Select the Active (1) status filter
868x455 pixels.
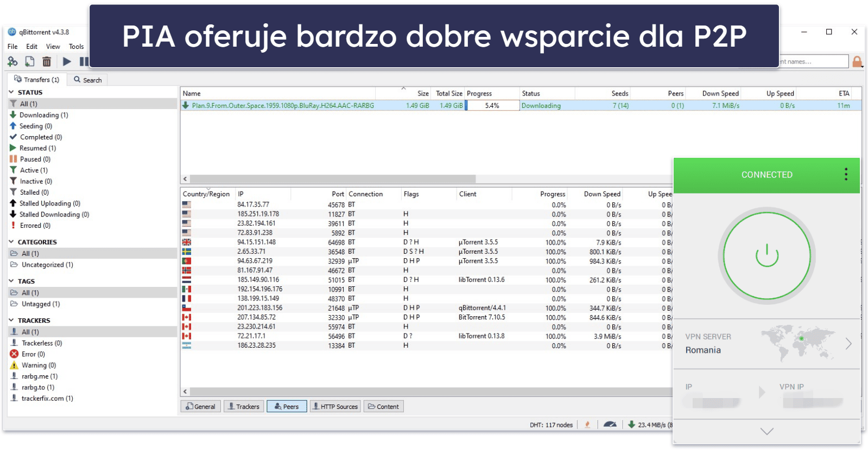click(x=92, y=170)
